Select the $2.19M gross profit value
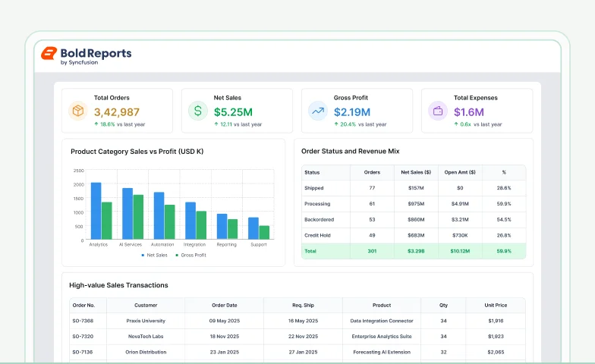The image size is (595, 364). [352, 112]
